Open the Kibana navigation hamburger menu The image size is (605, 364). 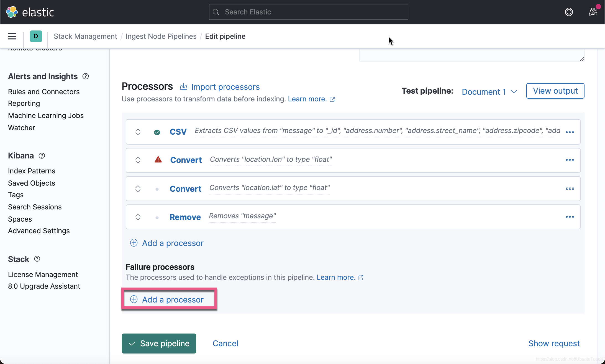[x=12, y=36]
